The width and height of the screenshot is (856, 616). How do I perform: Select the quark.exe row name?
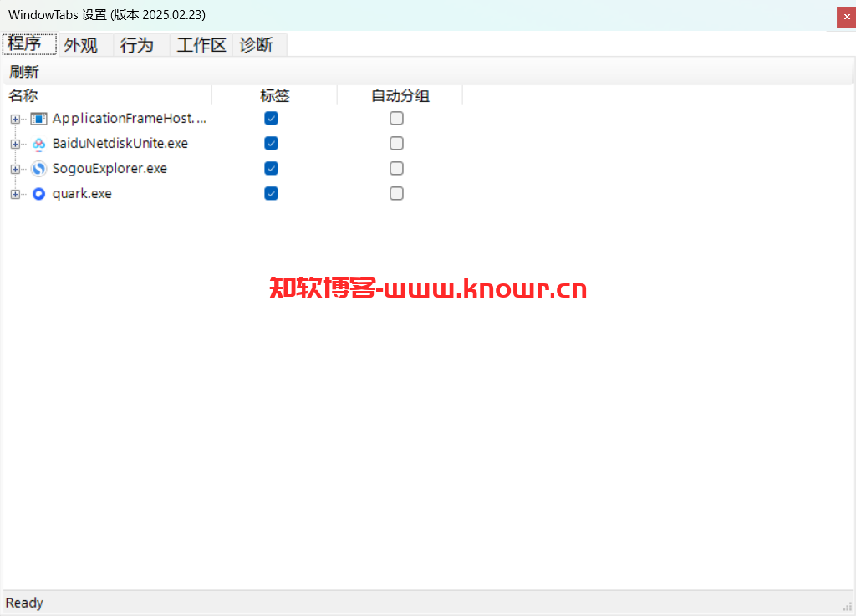pyautogui.click(x=82, y=194)
